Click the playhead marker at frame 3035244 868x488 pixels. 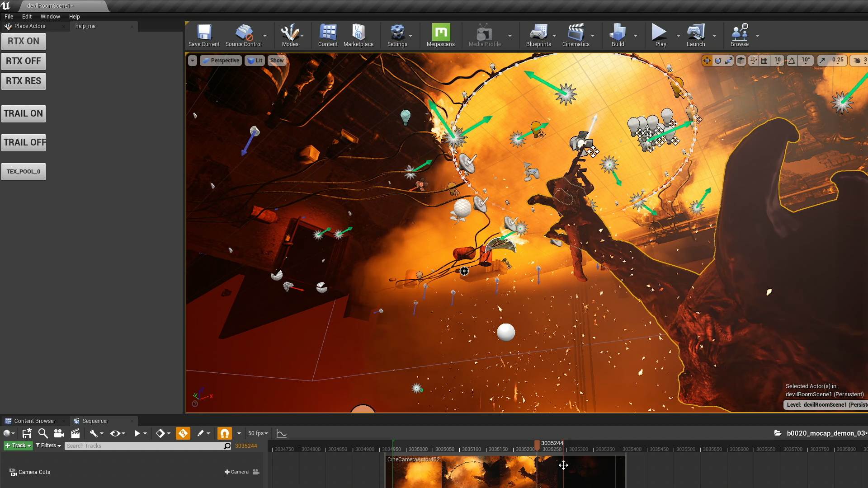[537, 445]
